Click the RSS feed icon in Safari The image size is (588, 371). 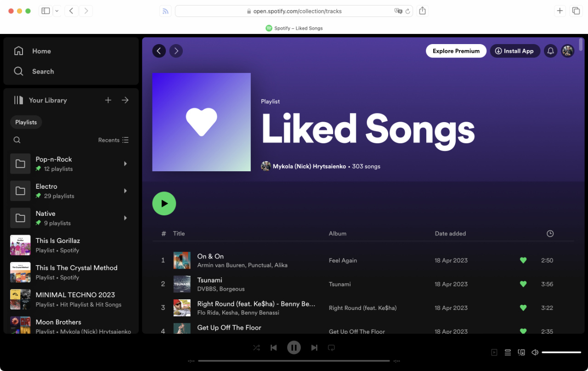[165, 11]
